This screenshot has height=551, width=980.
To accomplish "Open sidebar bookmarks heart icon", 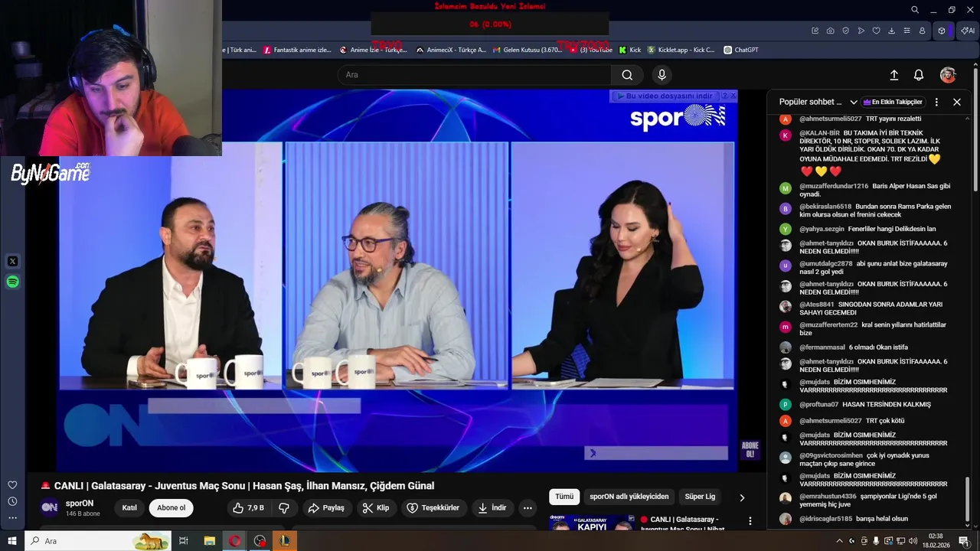I will click(x=12, y=485).
